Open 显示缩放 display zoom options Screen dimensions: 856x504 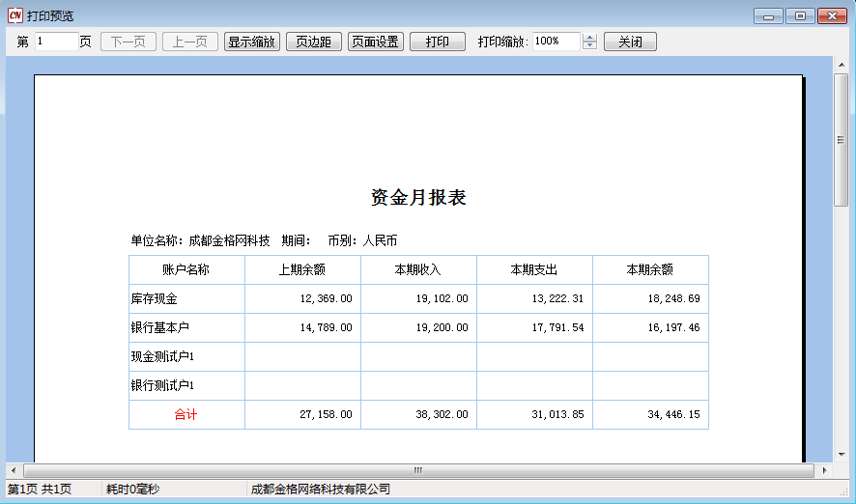(252, 42)
